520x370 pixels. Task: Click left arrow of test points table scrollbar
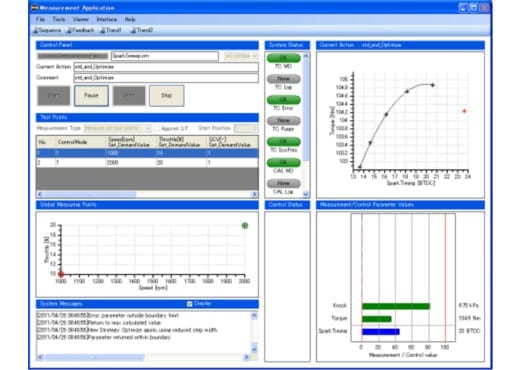point(40,194)
